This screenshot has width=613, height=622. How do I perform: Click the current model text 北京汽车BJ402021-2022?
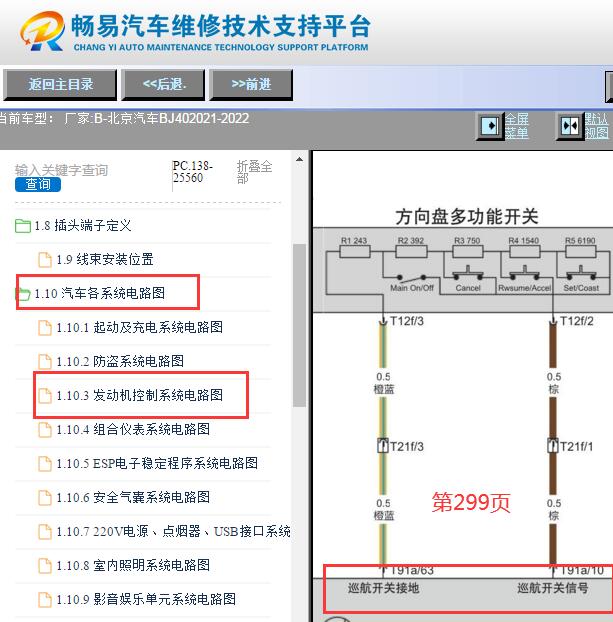[178, 118]
